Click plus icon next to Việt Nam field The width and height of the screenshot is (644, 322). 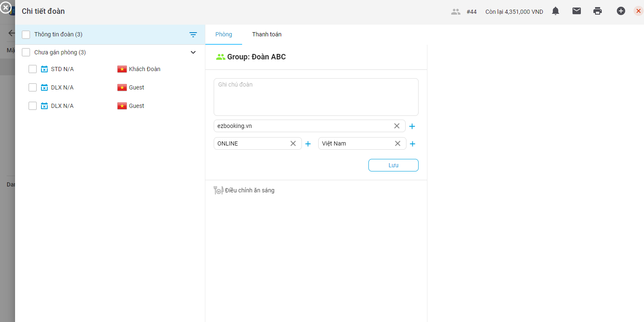[x=412, y=144]
